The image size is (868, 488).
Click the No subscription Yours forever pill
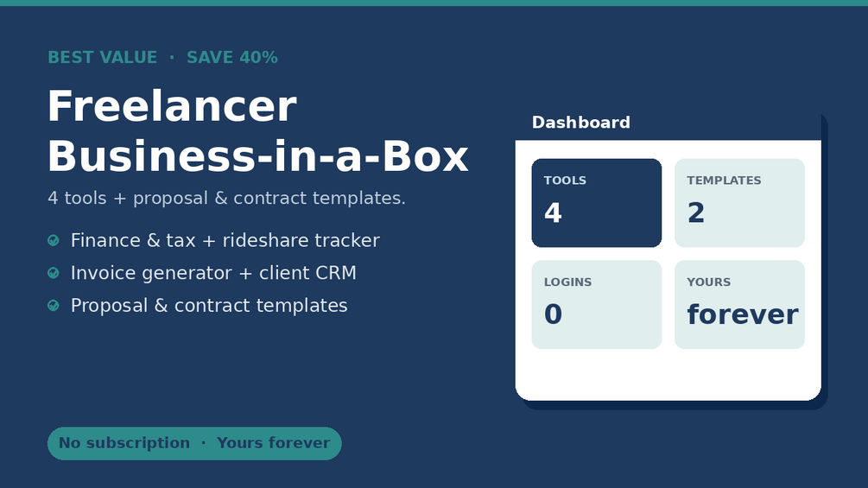coord(194,443)
